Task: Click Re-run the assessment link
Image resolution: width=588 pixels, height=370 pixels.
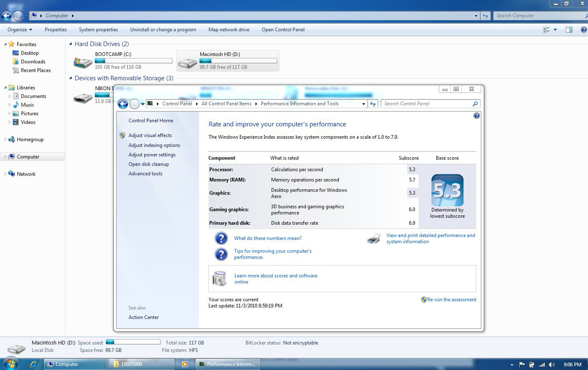Action: coord(452,300)
